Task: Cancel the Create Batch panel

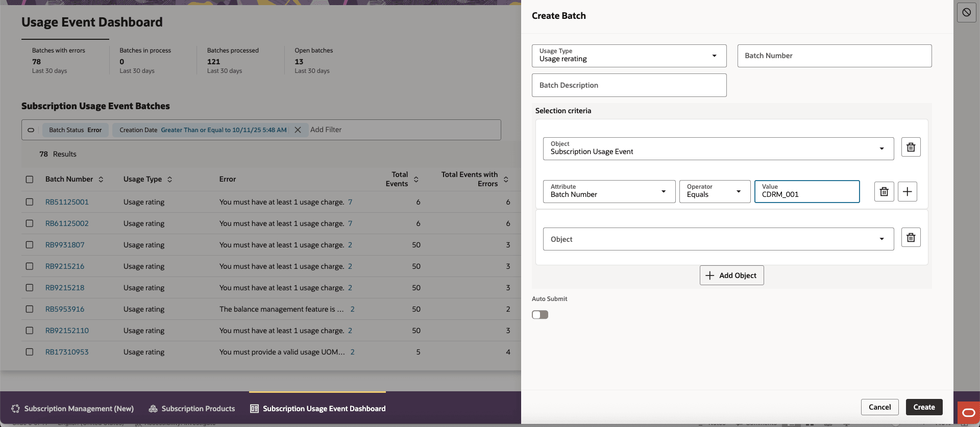Action: pyautogui.click(x=879, y=407)
